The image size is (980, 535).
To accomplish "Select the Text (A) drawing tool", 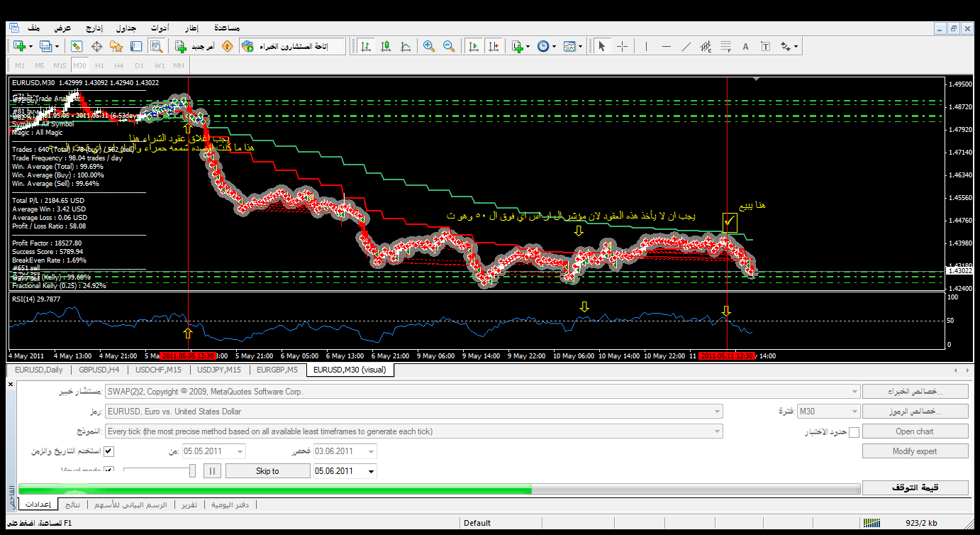I will pyautogui.click(x=745, y=46).
